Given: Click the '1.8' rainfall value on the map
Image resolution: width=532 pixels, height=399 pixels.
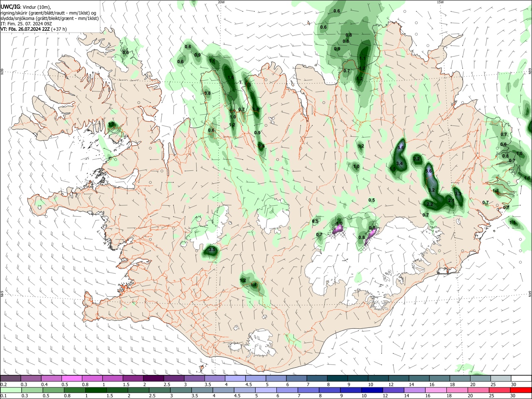Looking at the screenshot, I should tap(256, 109).
